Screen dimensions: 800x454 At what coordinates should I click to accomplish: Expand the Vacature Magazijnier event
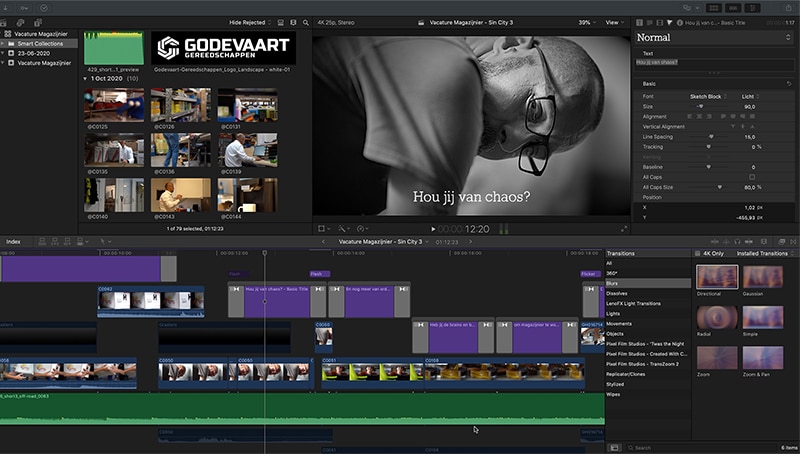click(x=3, y=63)
